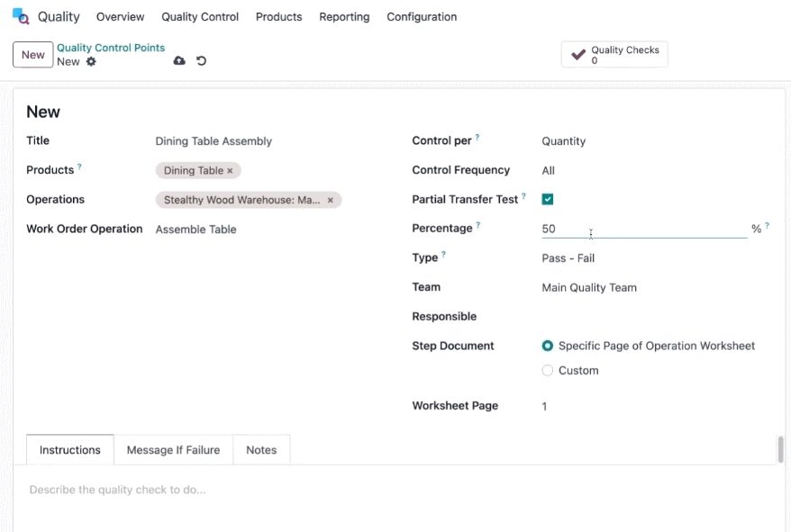This screenshot has width=791, height=532.
Task: Click the Percentage input field showing 50
Action: 644,229
